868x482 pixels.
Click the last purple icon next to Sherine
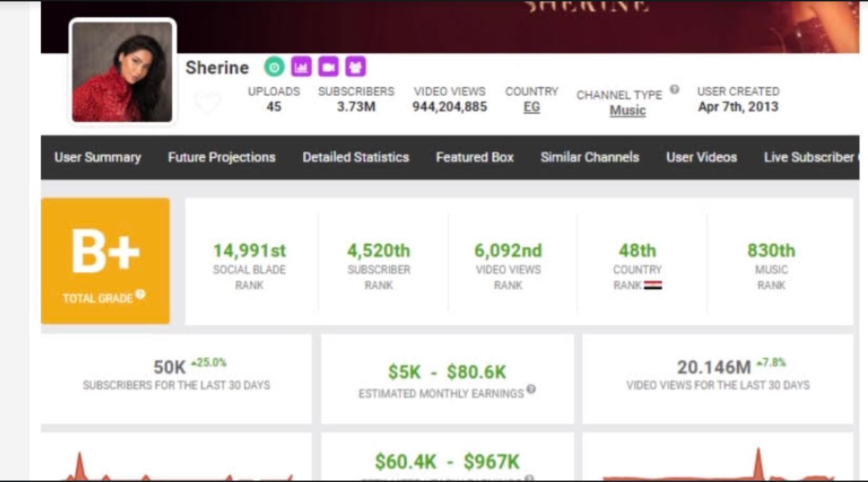tap(356, 68)
